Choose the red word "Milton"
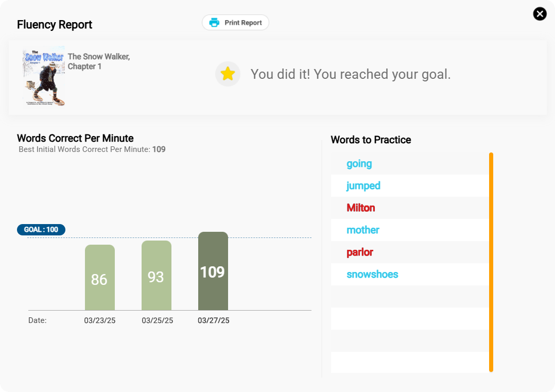 coord(360,208)
